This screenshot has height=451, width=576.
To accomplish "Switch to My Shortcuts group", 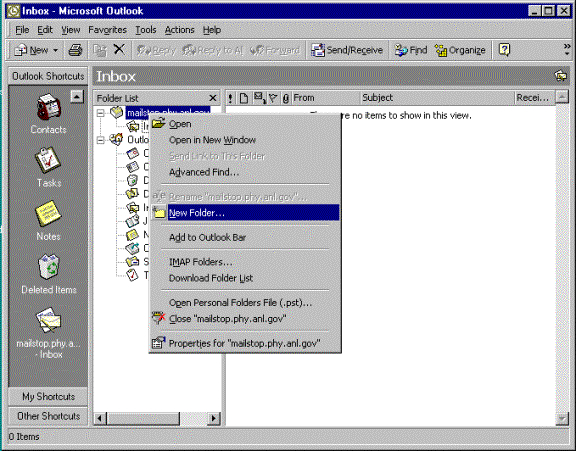I will [x=48, y=397].
